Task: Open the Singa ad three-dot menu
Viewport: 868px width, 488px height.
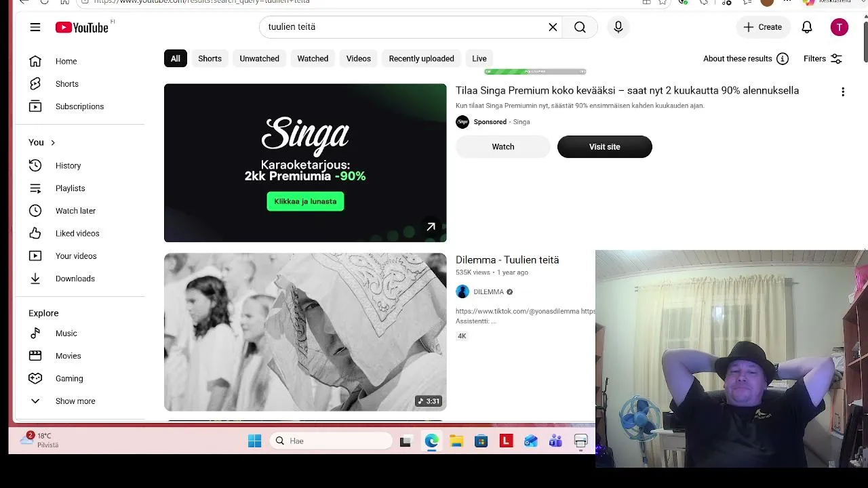Action: pyautogui.click(x=843, y=91)
